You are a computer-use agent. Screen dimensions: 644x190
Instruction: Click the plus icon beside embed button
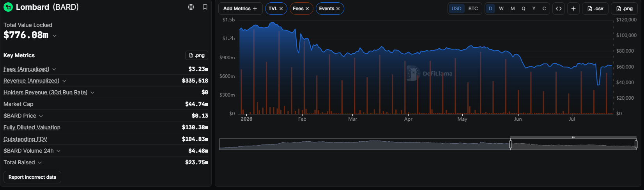(x=573, y=9)
